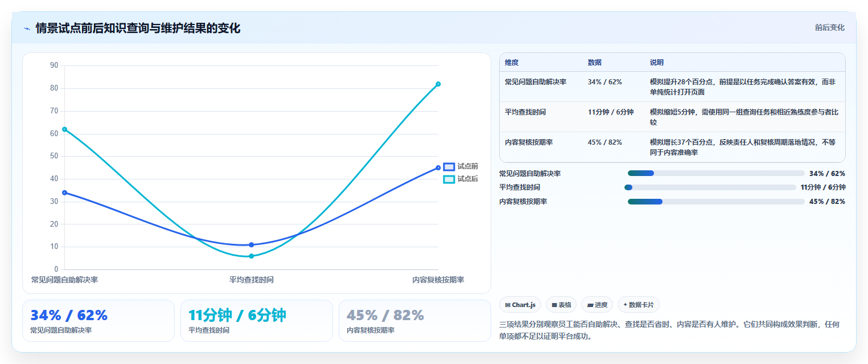Click the 数据卡片 tag

click(639, 305)
